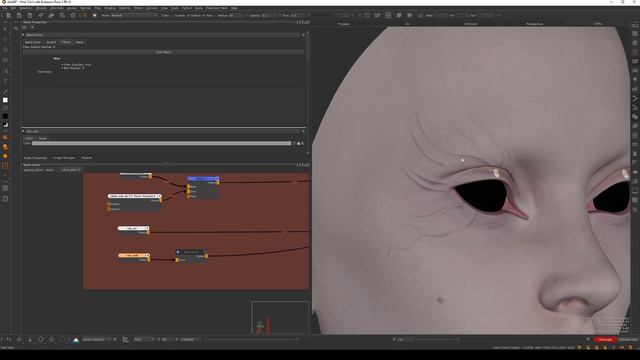Click the Radius input field in top toolbar

pyautogui.click(x=235, y=15)
